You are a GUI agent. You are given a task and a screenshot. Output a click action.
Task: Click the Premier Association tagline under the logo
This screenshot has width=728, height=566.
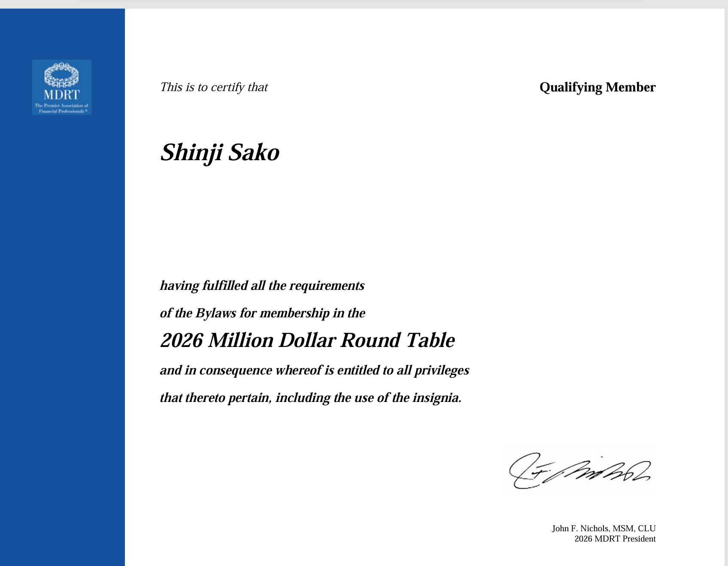pyautogui.click(x=61, y=108)
